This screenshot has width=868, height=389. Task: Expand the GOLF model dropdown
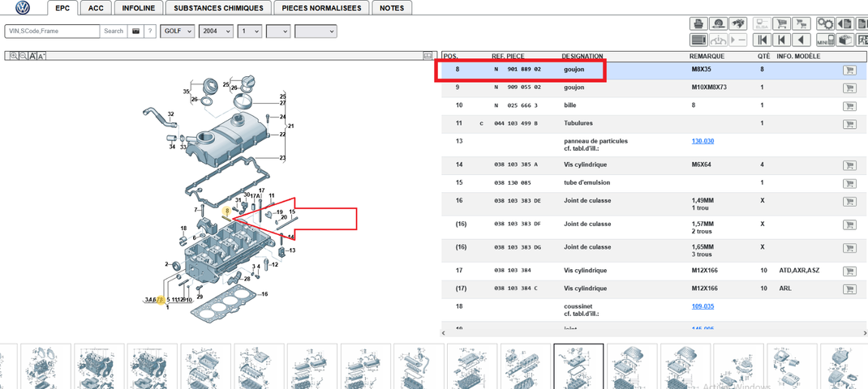[177, 32]
